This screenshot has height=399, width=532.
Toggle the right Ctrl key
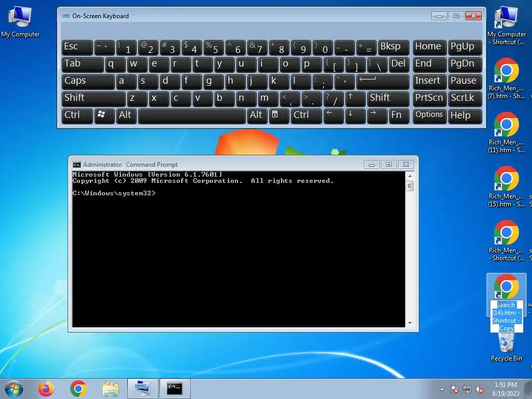tap(307, 116)
